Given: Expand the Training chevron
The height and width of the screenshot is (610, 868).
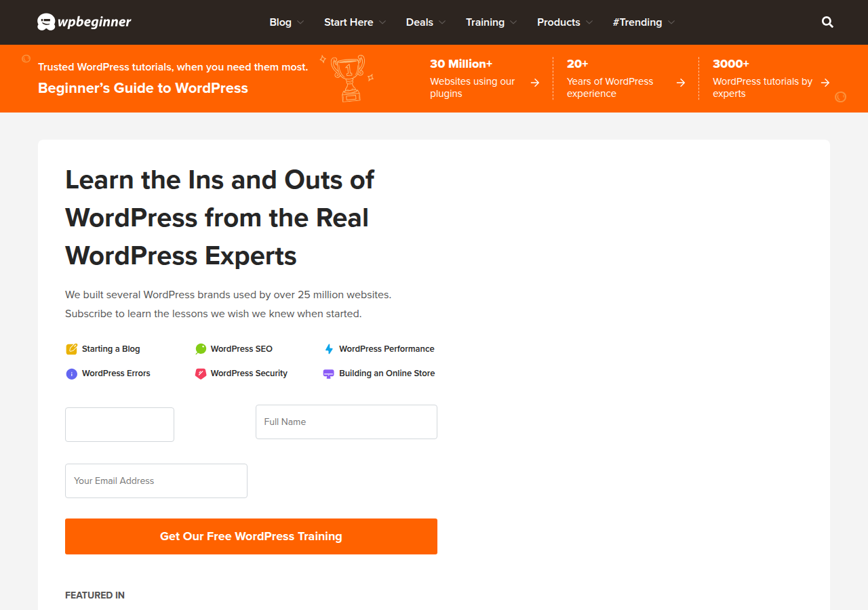Looking at the screenshot, I should [513, 22].
